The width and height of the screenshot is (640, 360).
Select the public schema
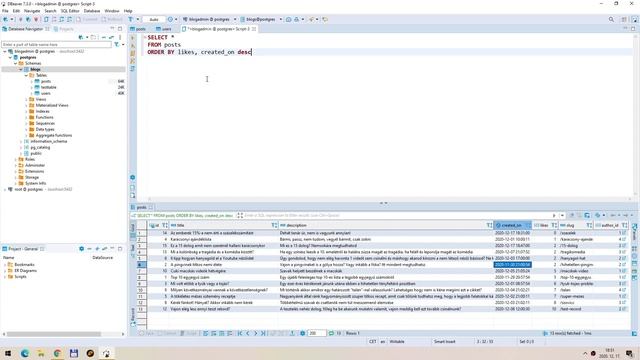tap(36, 153)
